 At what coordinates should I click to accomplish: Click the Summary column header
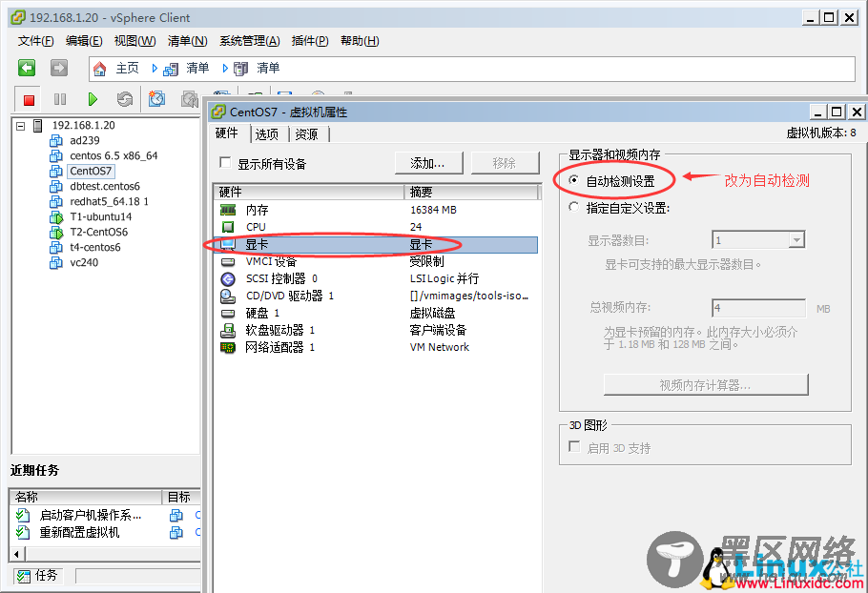(x=471, y=192)
